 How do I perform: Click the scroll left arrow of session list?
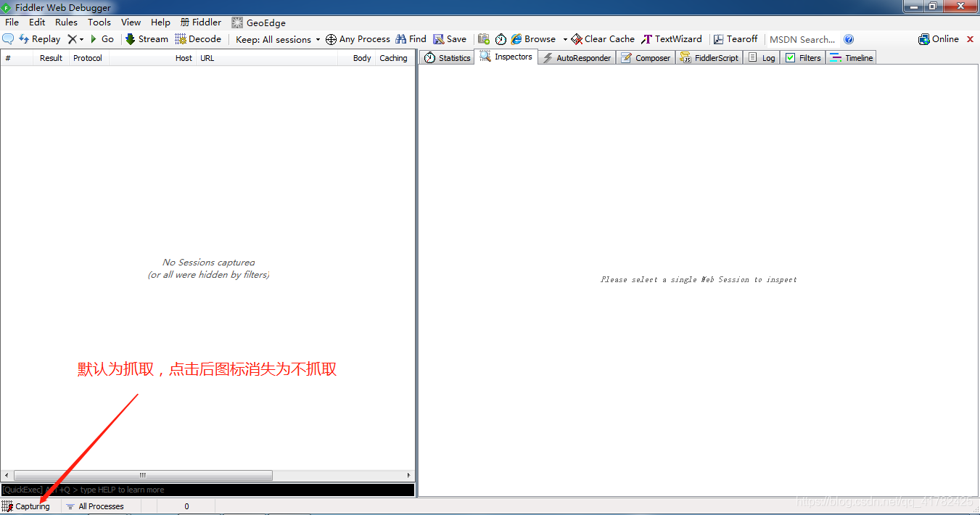[x=6, y=476]
